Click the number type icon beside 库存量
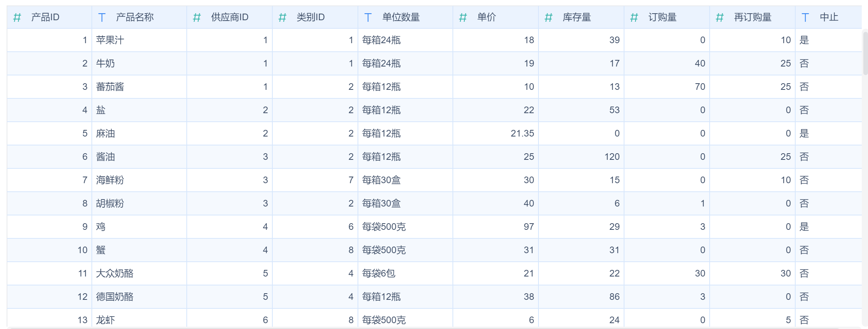 pyautogui.click(x=549, y=17)
